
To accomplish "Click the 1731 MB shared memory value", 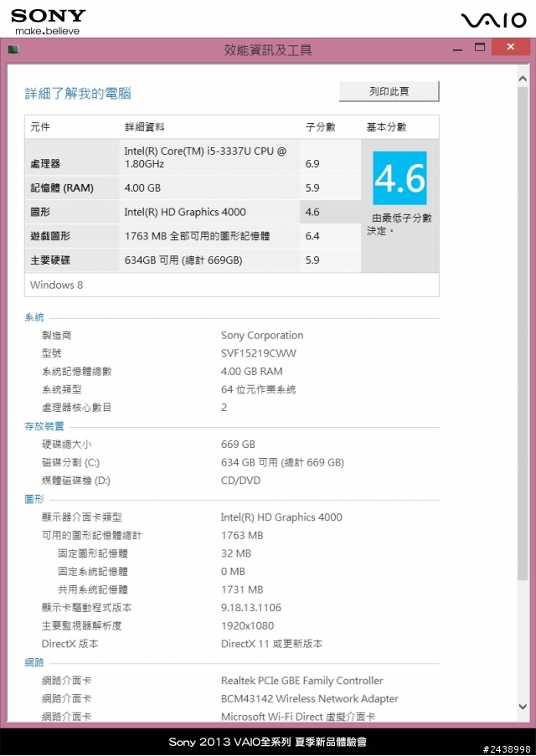I will 242,589.
